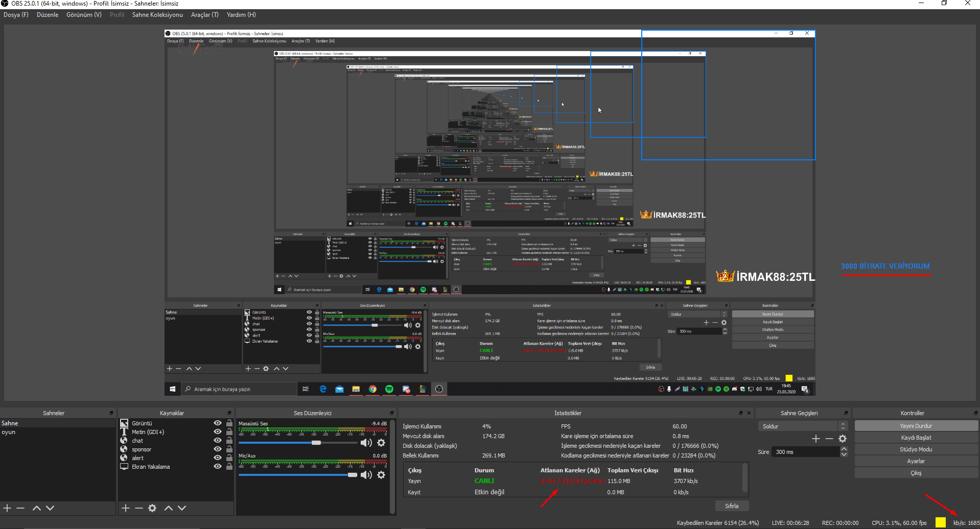Stop streaming with Yayını Durdur
The image size is (980, 529).
point(916,426)
